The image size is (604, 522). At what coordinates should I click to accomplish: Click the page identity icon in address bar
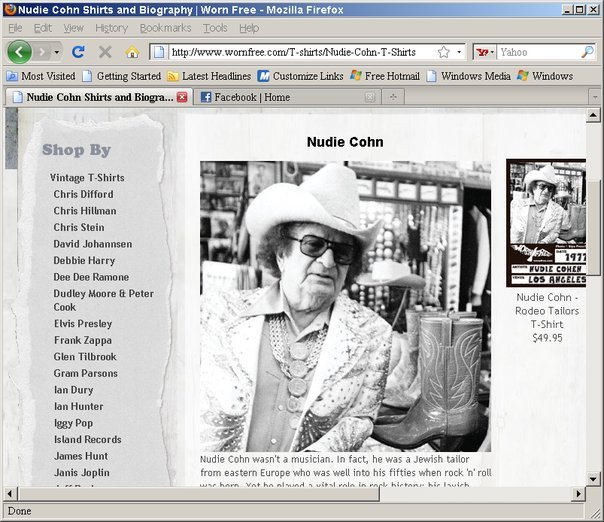click(159, 52)
